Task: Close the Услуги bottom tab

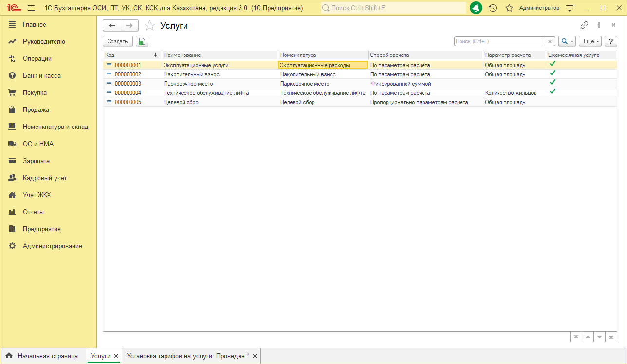Action: click(x=116, y=356)
